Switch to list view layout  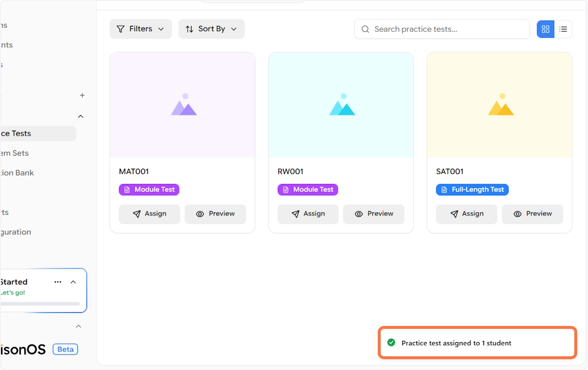click(563, 29)
